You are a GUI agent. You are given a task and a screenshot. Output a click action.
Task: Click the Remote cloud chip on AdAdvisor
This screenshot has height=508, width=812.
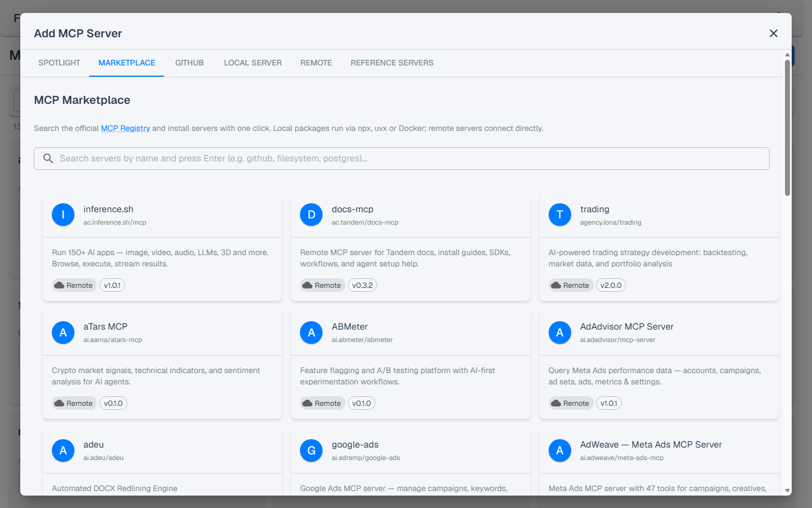571,403
